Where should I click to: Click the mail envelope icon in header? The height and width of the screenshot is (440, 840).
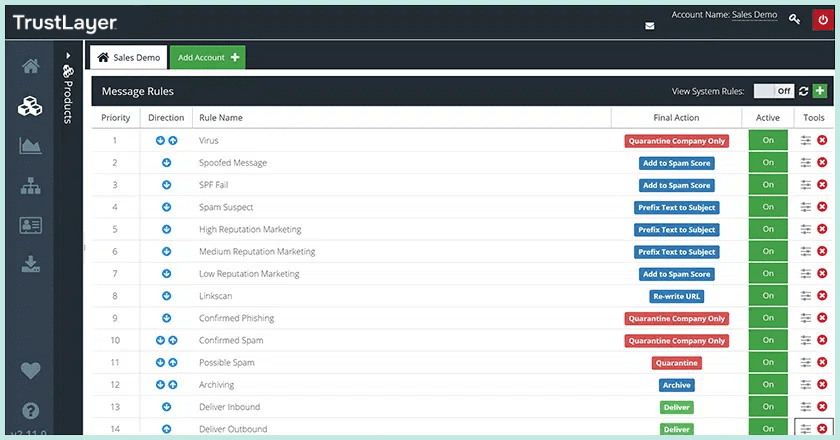649,26
